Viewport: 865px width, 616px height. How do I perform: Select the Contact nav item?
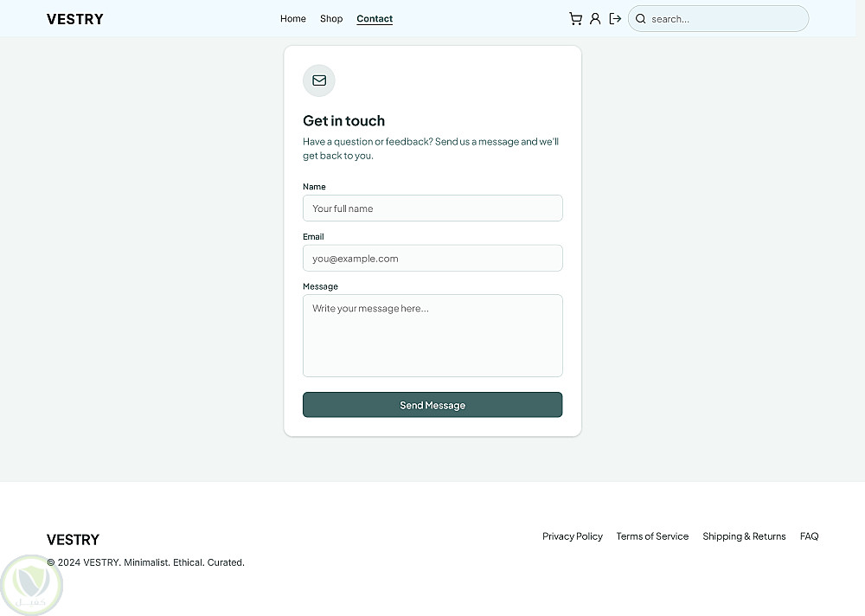(375, 19)
